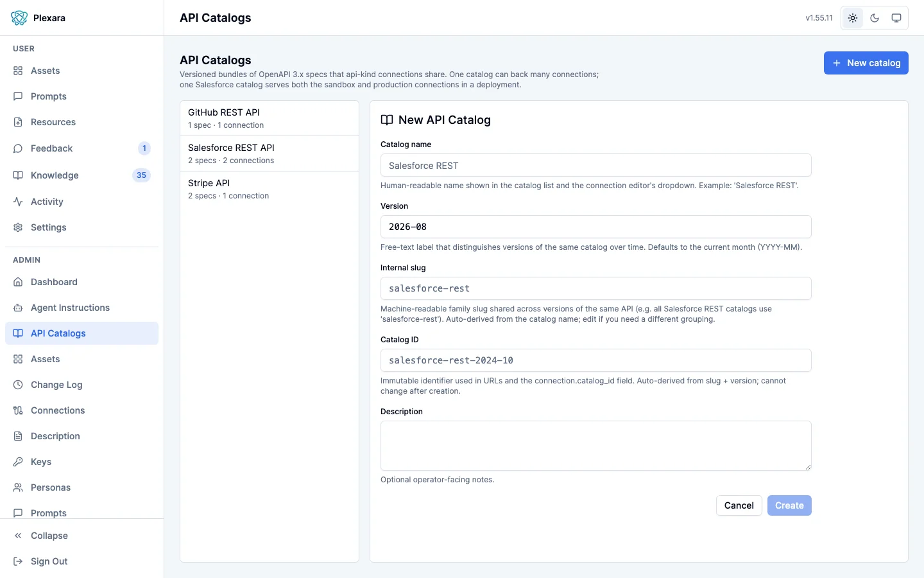Click the admin Prompts item at sidebar bottom

click(x=81, y=512)
